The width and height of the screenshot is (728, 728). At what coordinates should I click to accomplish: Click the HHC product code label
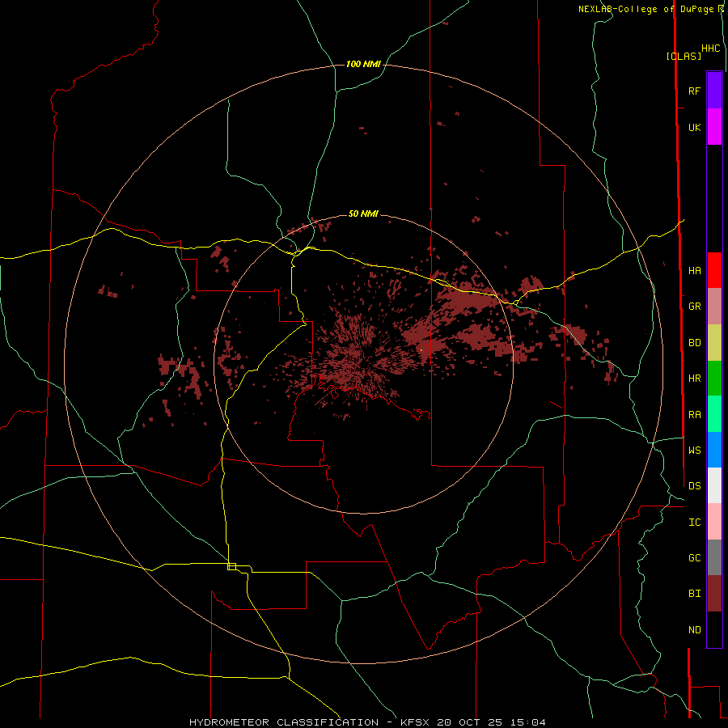pyautogui.click(x=710, y=49)
